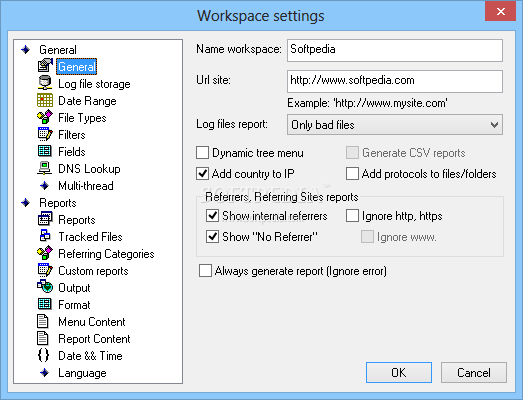
Task: Click the Only bad files combo box text
Action: pos(323,125)
